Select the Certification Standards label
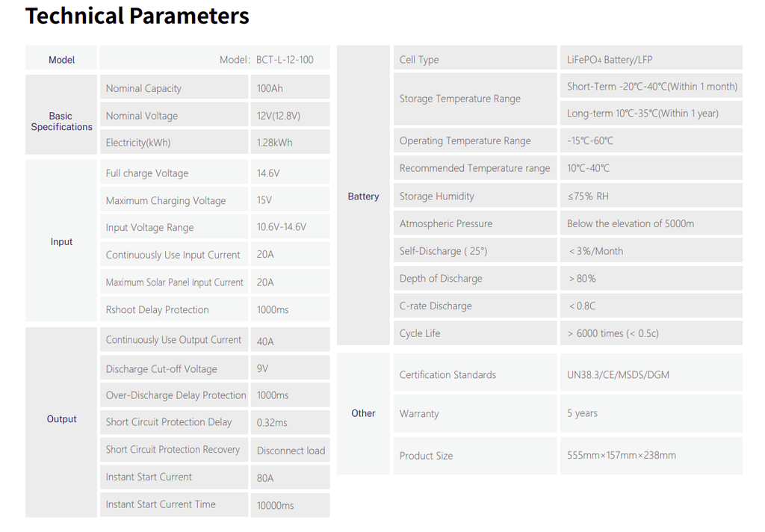The image size is (765, 532). pyautogui.click(x=447, y=374)
